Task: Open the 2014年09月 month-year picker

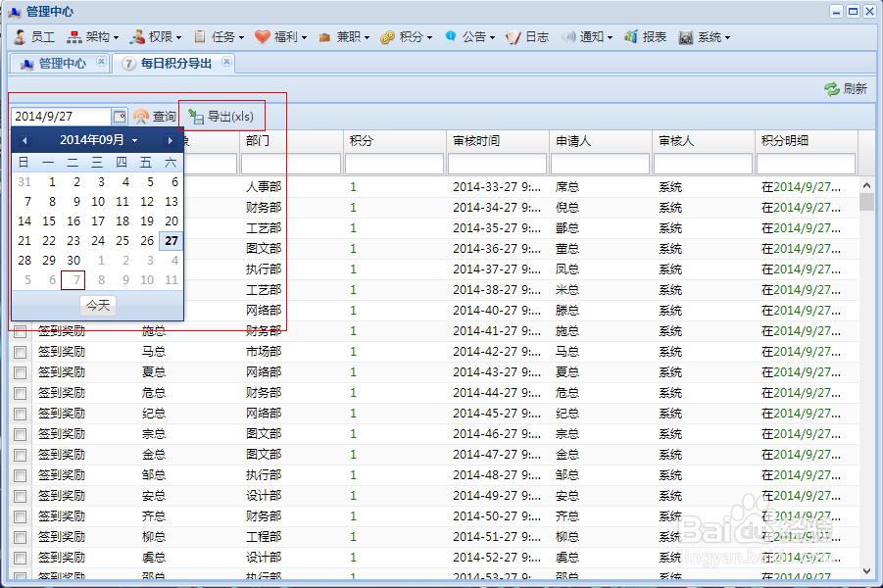Action: tap(99, 140)
